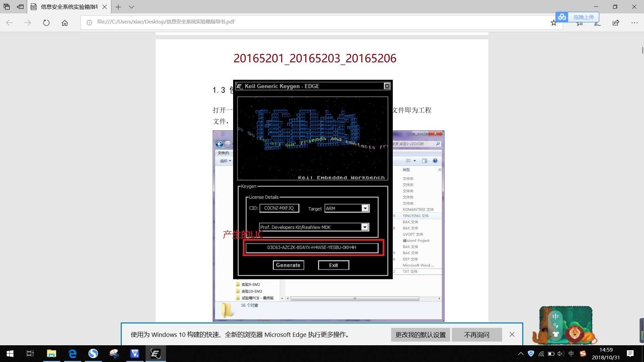Click 组织 dropdown in explorer screenshot

[x=225, y=161]
